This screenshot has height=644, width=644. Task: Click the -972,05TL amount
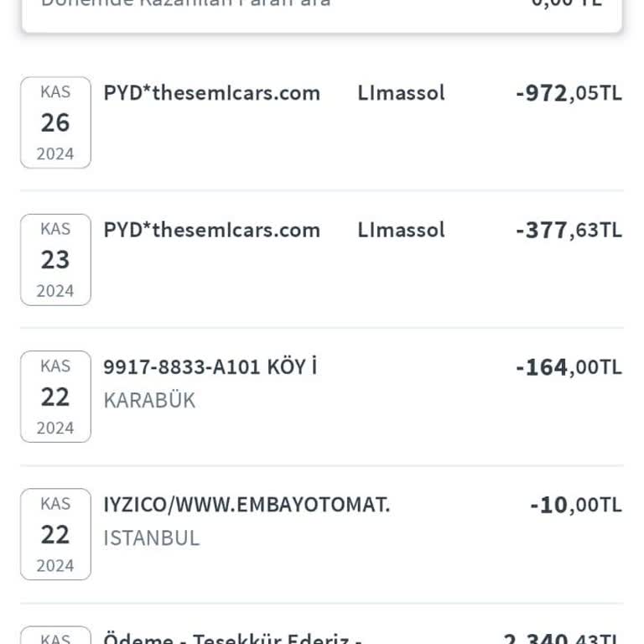pyautogui.click(x=569, y=93)
